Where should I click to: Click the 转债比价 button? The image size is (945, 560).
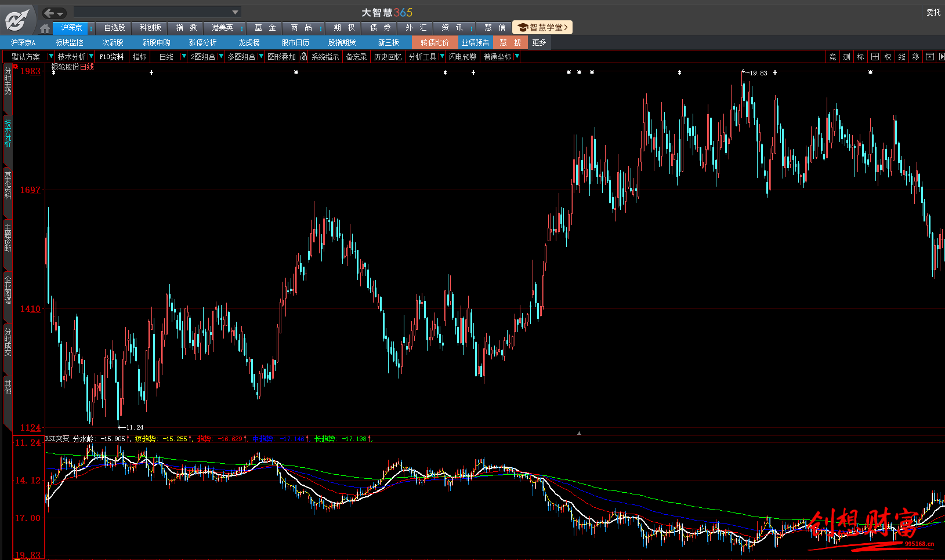(x=435, y=42)
